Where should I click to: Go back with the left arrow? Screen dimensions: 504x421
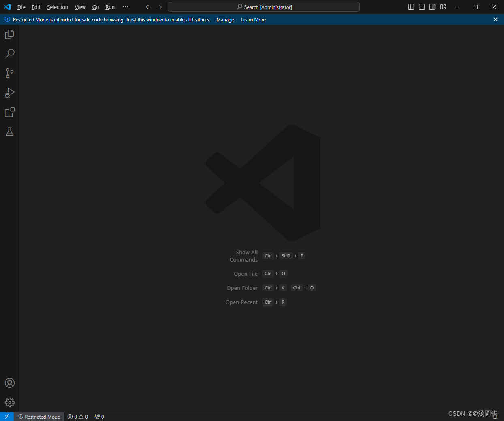tap(149, 7)
